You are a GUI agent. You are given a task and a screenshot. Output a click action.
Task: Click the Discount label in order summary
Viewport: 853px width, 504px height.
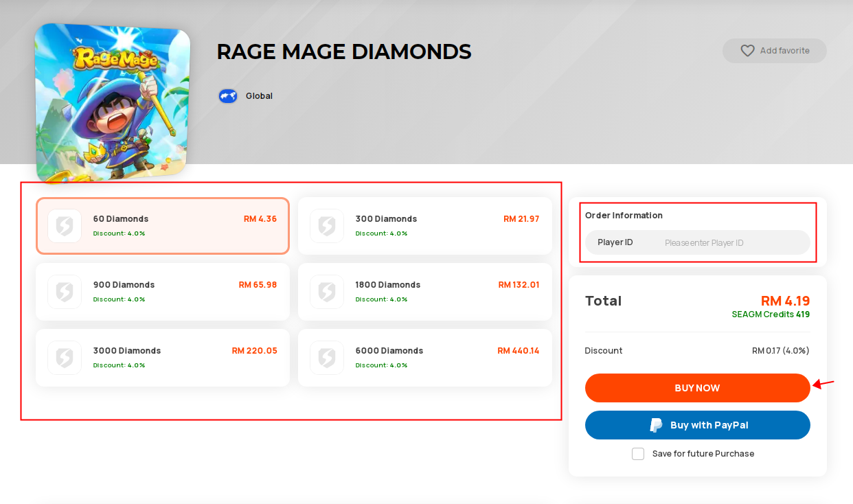click(x=604, y=351)
